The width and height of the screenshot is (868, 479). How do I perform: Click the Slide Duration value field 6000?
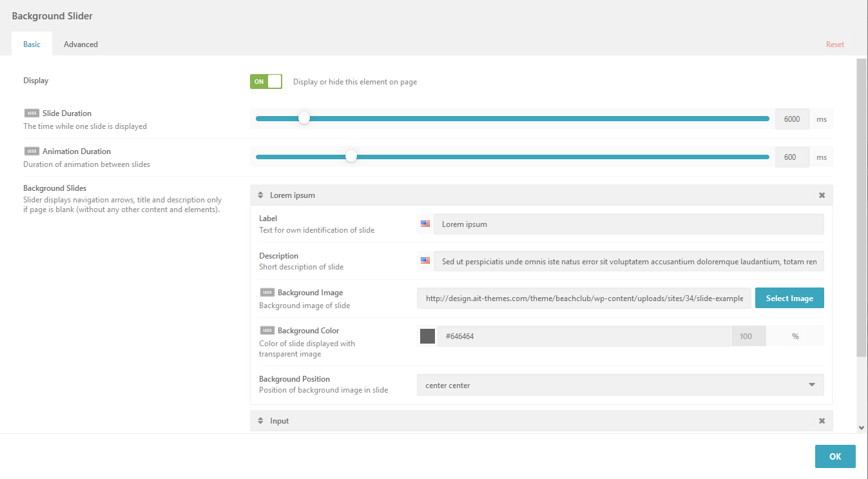pos(792,119)
